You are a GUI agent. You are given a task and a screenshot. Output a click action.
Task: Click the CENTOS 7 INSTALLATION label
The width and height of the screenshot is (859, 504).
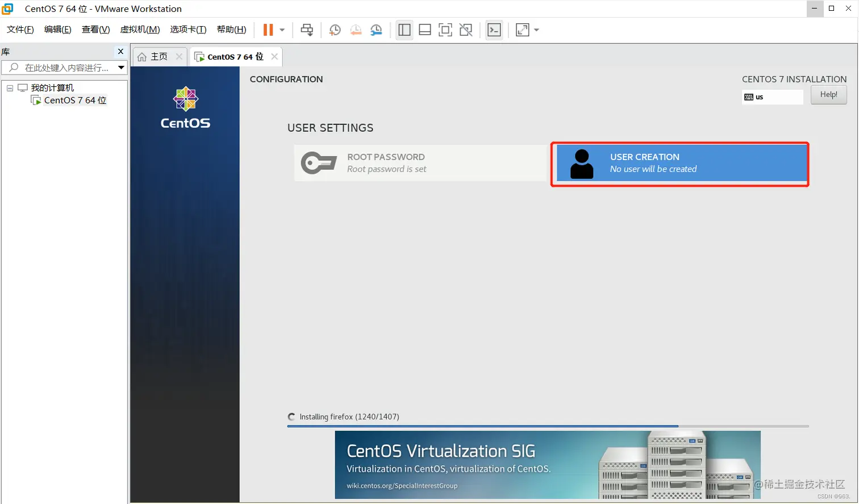[794, 79]
